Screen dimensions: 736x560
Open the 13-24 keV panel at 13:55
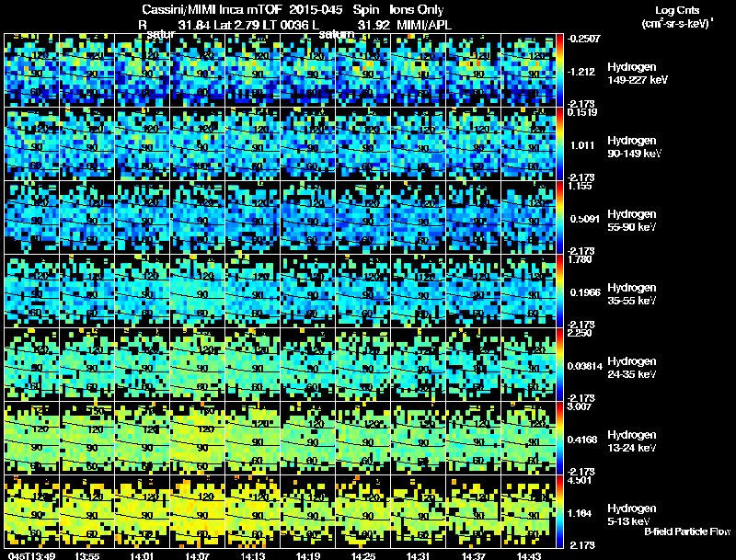(86, 439)
